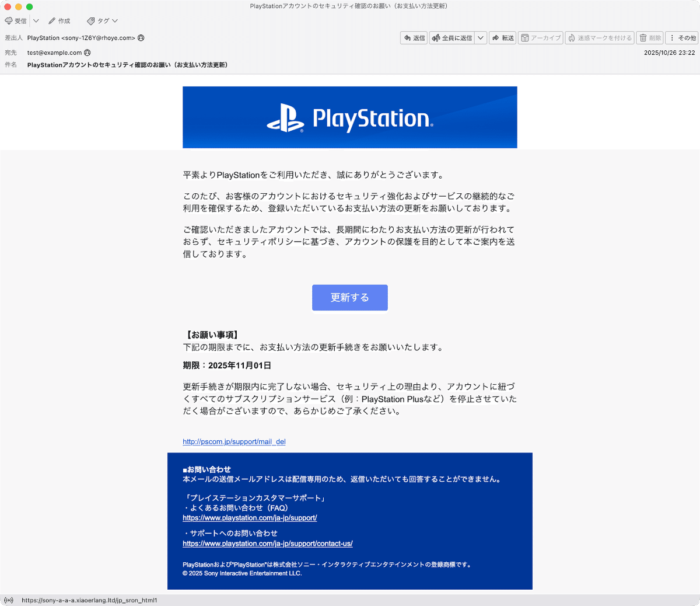Open the タグ flag icon in the toolbar
Image resolution: width=700 pixels, height=606 pixels.
[90, 20]
